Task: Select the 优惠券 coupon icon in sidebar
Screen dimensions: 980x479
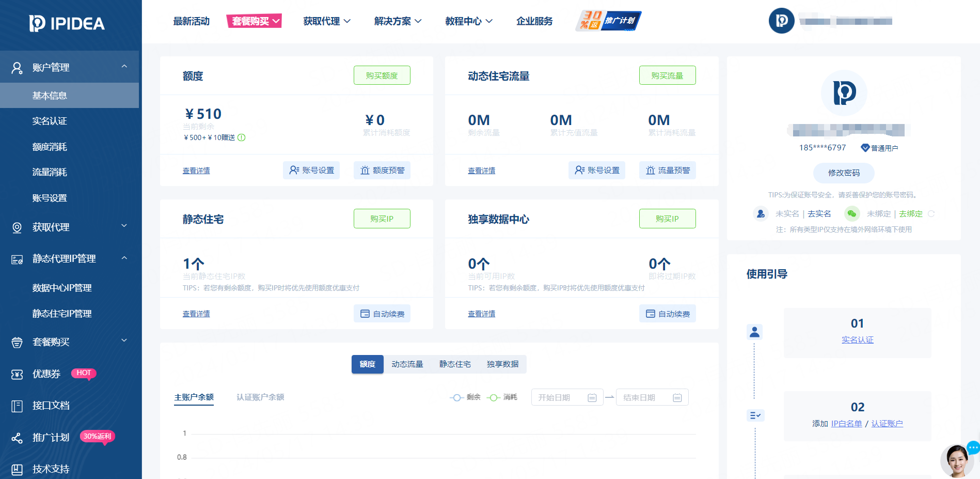Action: (x=17, y=374)
